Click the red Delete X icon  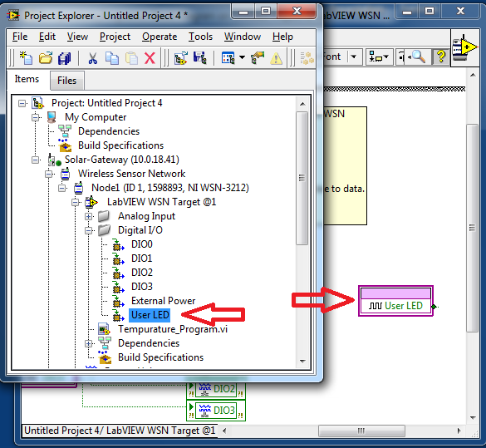point(150,58)
